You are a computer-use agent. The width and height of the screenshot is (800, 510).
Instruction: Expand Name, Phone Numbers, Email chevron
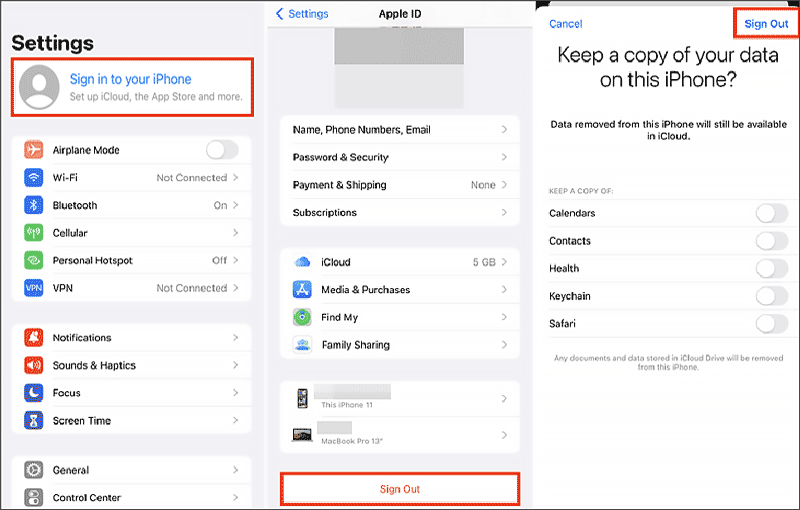504,130
